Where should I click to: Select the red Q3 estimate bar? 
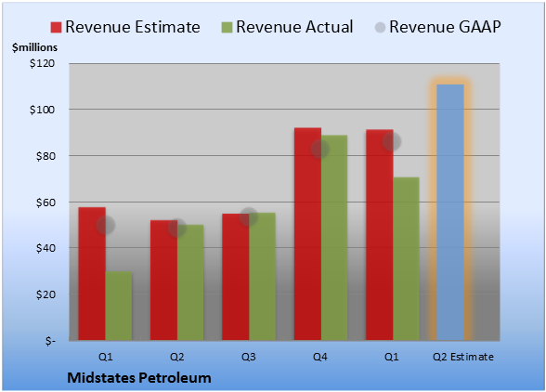pos(236,277)
